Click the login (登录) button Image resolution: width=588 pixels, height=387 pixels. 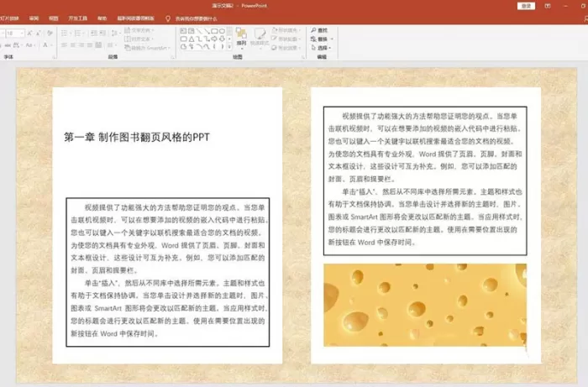pos(526,6)
